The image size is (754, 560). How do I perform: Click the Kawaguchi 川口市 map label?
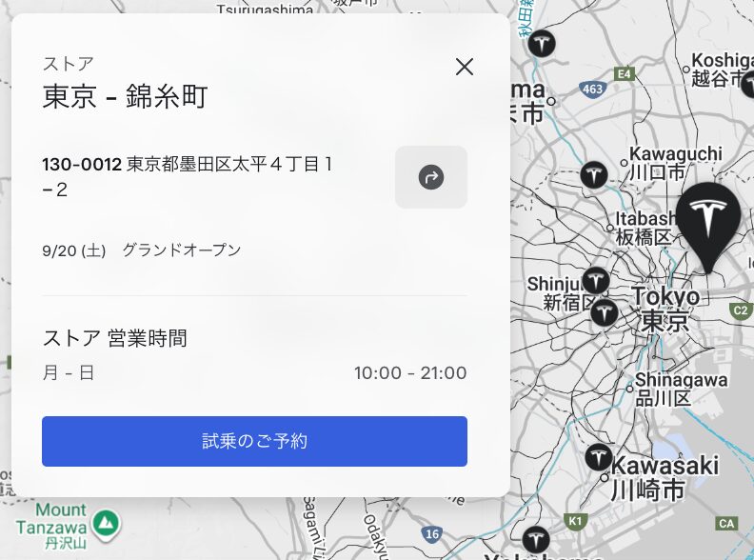point(674,163)
